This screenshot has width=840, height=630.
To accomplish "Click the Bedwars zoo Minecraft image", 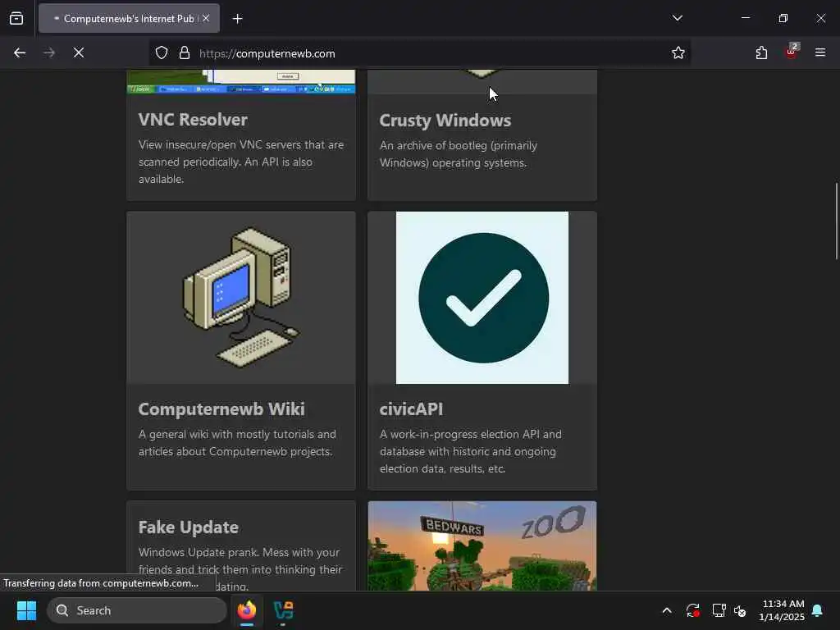I will [482, 546].
